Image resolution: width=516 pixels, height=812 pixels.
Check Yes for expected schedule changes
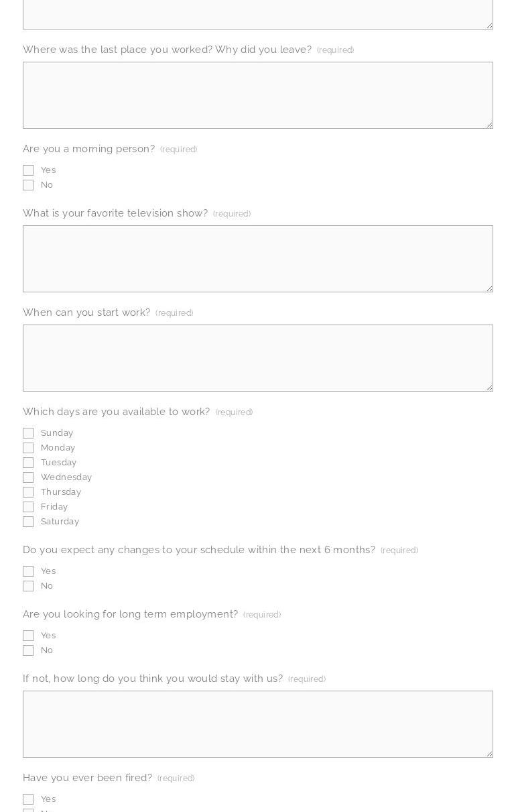(28, 571)
